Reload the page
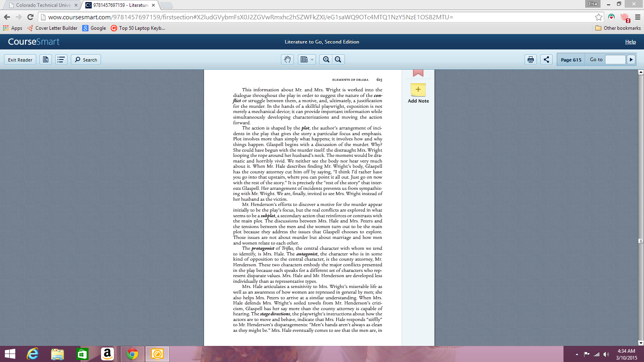The height and width of the screenshot is (362, 644). pyautogui.click(x=30, y=17)
